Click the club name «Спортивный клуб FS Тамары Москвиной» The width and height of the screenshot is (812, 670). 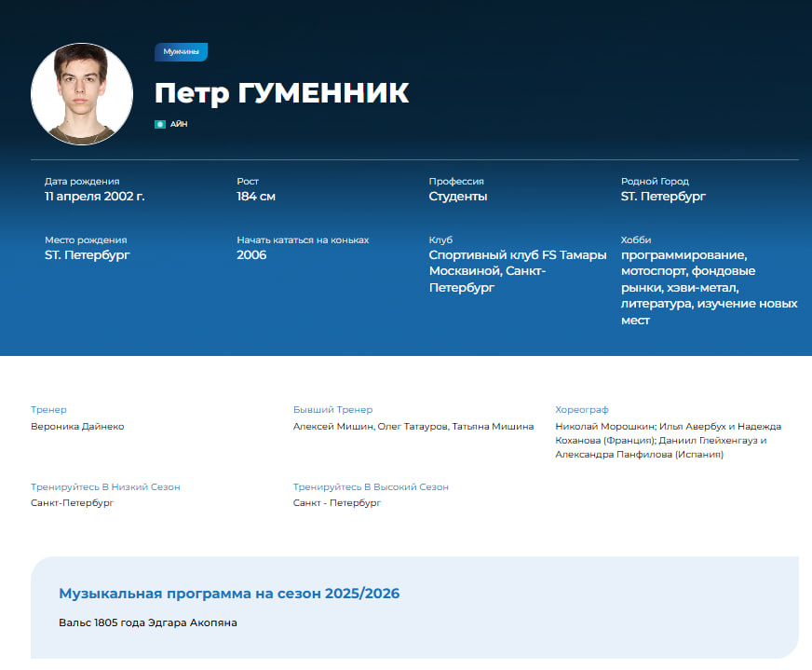tap(517, 271)
